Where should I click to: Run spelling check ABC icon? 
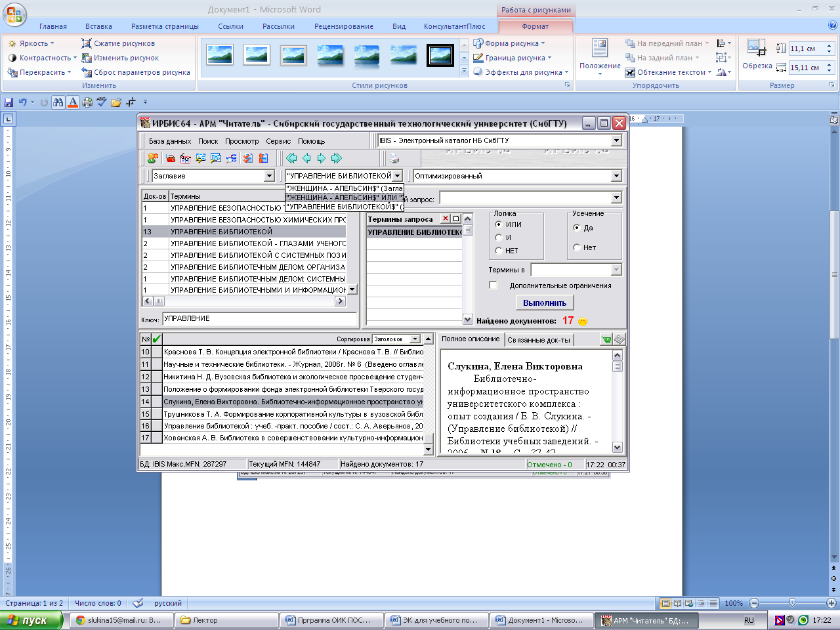[101, 102]
